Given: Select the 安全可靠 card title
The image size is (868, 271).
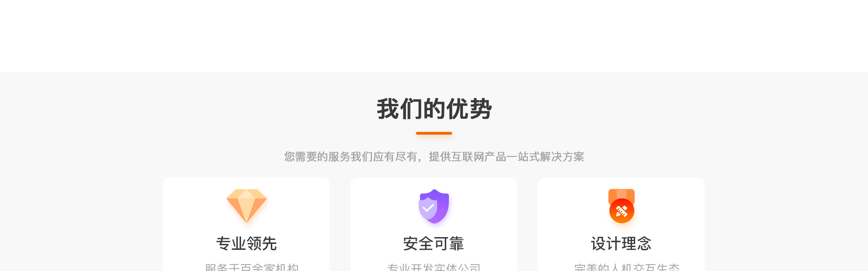Looking at the screenshot, I should pyautogui.click(x=434, y=243).
